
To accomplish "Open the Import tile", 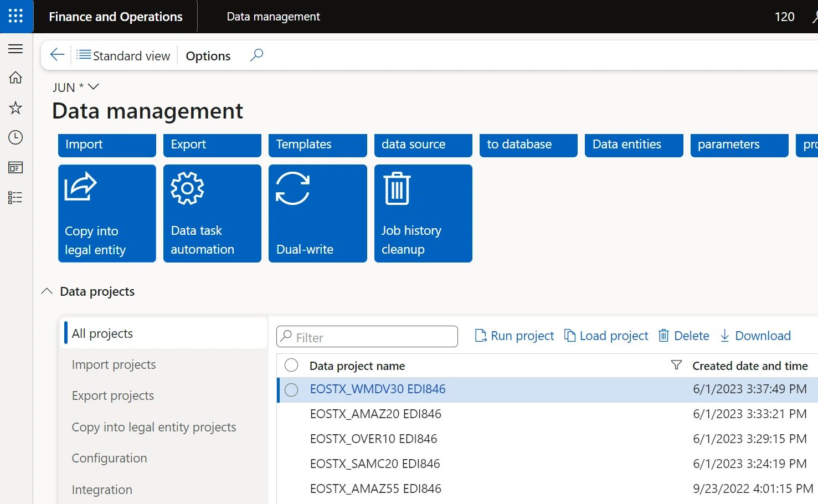I will pyautogui.click(x=107, y=145).
